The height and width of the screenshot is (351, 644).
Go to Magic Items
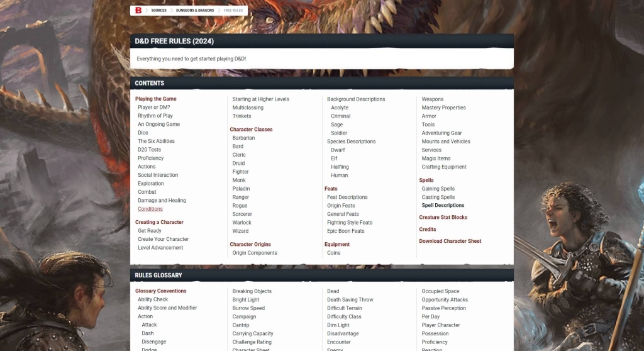[436, 159]
